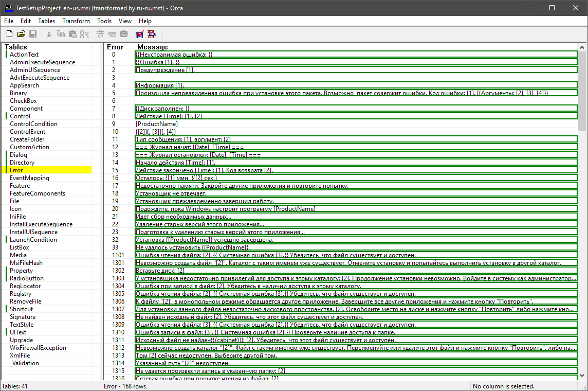The height and width of the screenshot is (391, 588).
Task: Open an existing installer database
Action: [x=22, y=34]
